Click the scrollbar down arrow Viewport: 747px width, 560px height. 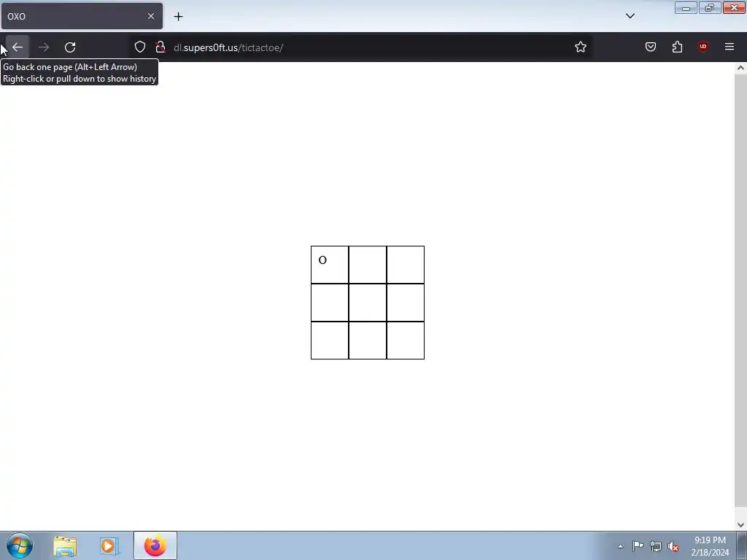tap(740, 525)
